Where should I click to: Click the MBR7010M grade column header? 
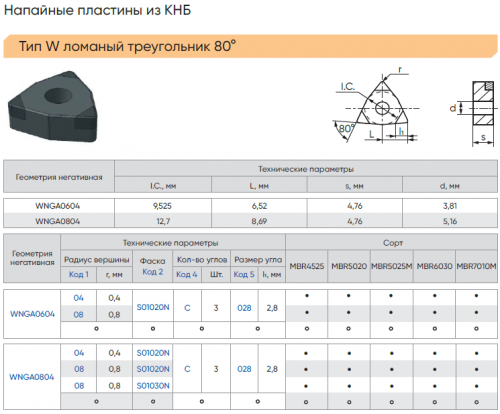coord(476,266)
